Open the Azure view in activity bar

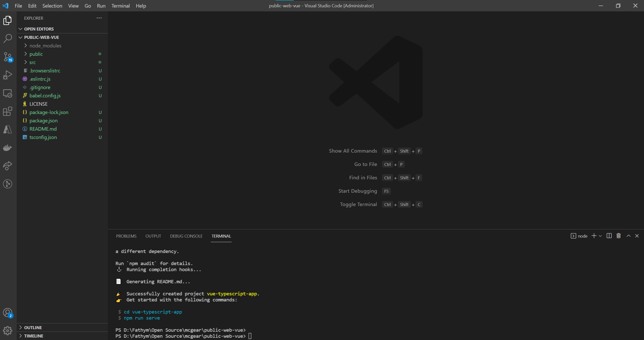coord(8,129)
